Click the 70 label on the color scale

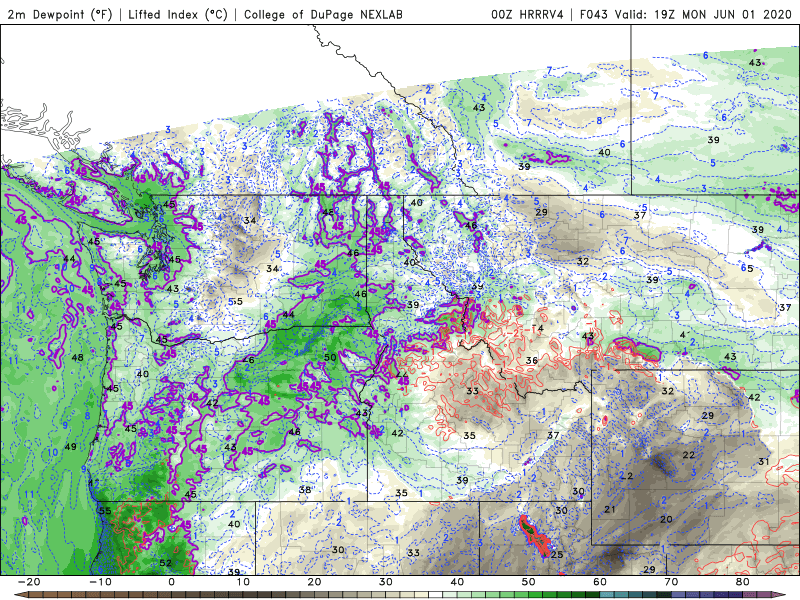tap(671, 582)
